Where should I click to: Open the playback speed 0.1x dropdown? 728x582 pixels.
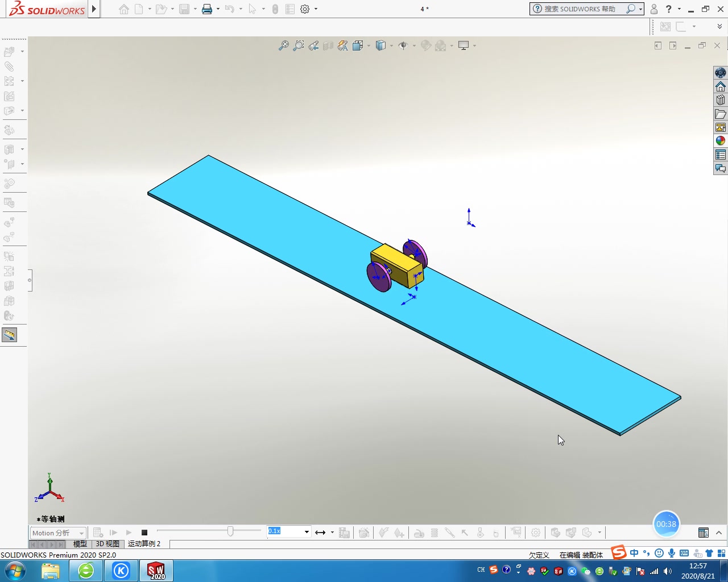[305, 531]
